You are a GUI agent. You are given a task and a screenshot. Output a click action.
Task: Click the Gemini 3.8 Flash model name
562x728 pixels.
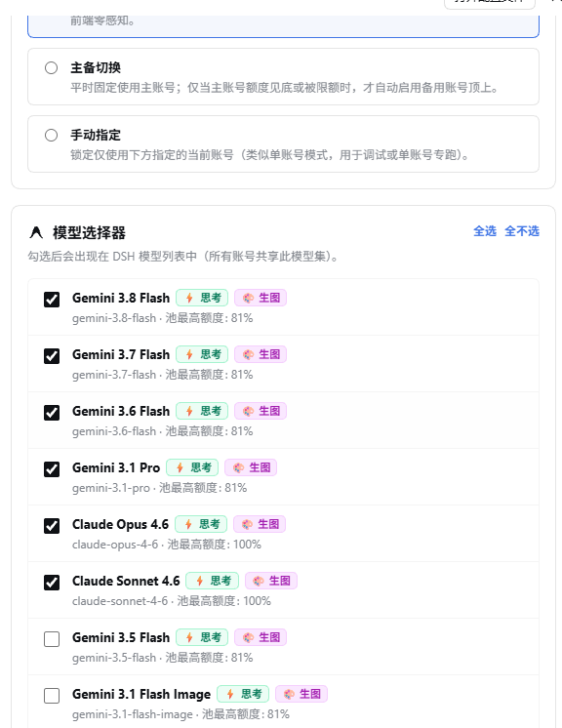tap(121, 298)
